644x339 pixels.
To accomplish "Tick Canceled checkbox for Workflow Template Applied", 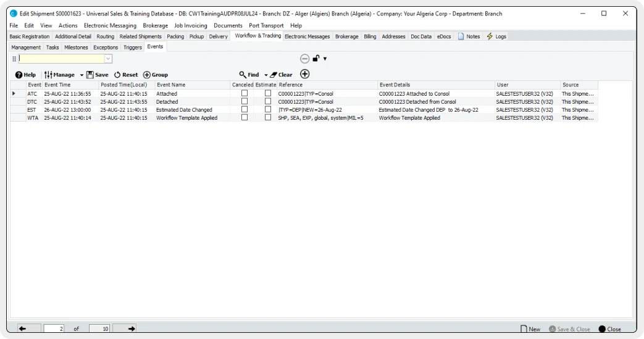I will (x=244, y=117).
